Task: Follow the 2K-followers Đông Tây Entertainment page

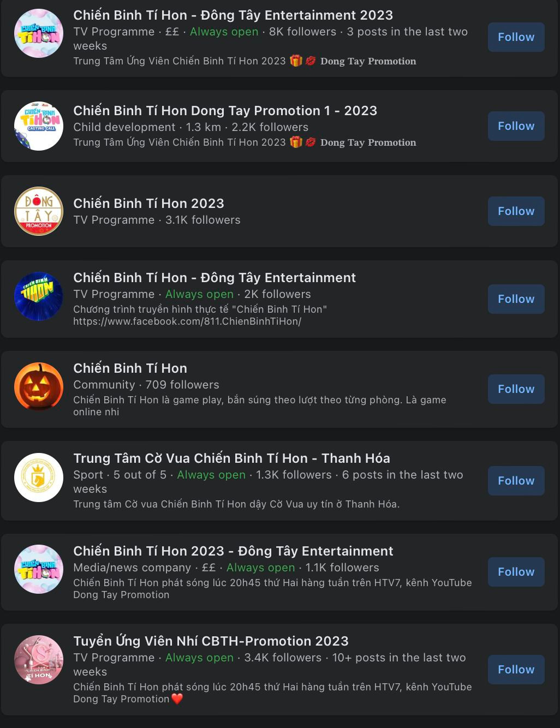Action: tap(516, 299)
